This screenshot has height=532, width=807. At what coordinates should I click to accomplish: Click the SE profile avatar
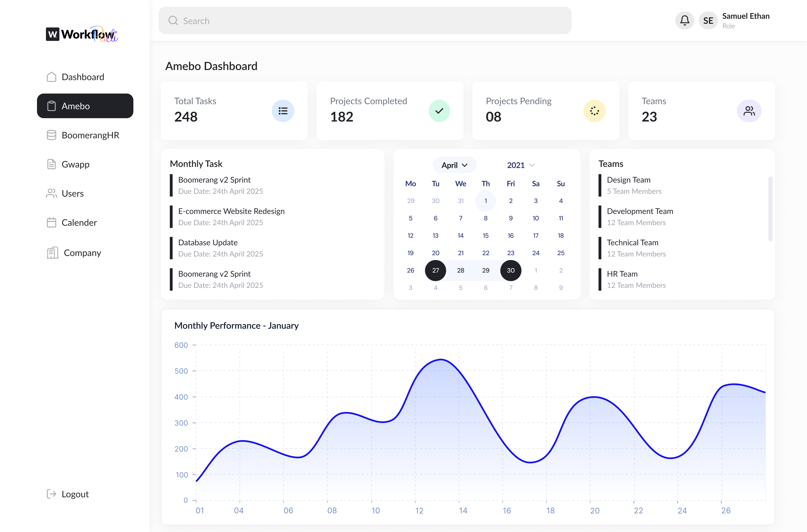708,20
